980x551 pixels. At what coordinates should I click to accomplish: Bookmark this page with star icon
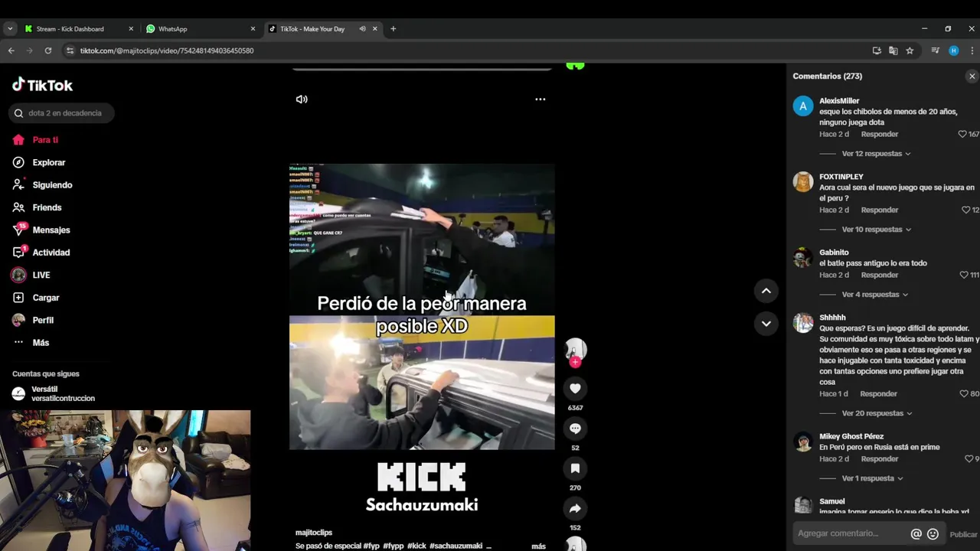[x=910, y=51]
